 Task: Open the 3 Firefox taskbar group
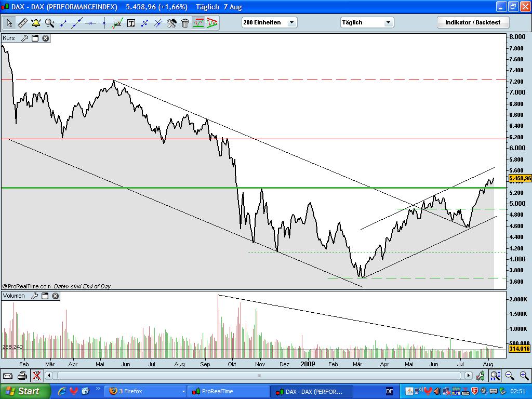147,391
